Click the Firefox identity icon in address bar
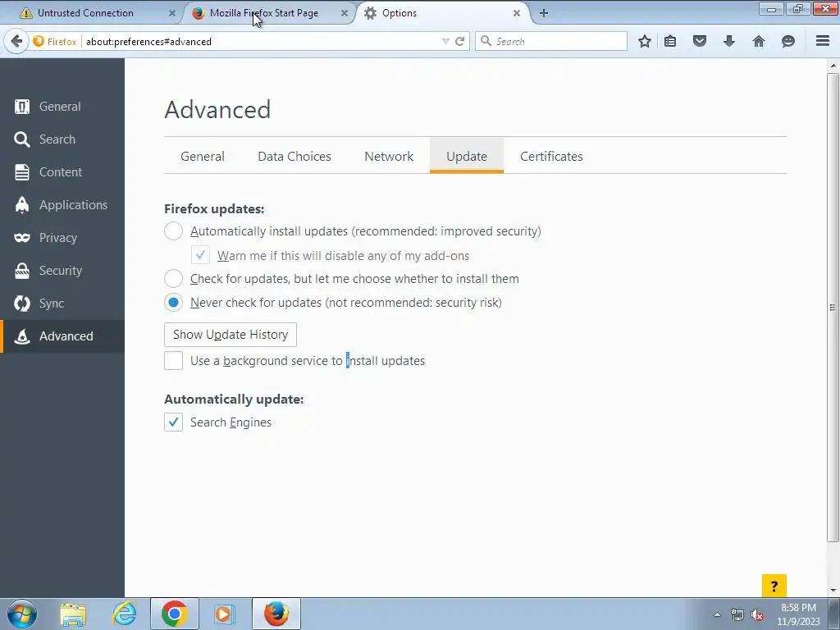840x630 pixels. point(54,41)
